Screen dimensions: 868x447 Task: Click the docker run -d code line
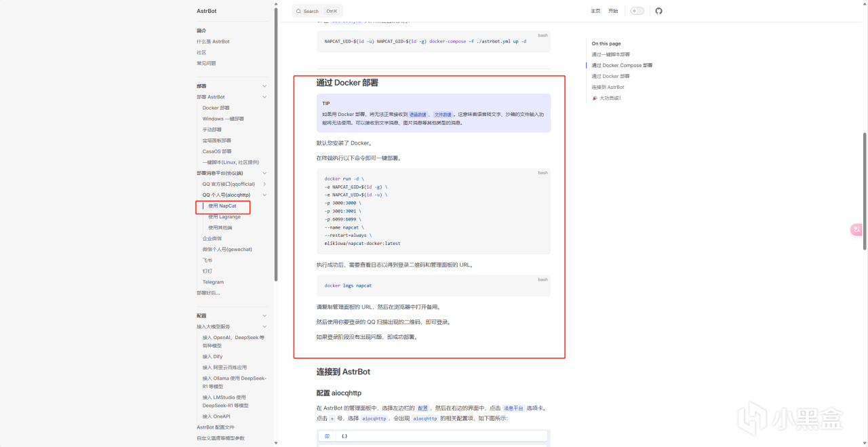344,178
